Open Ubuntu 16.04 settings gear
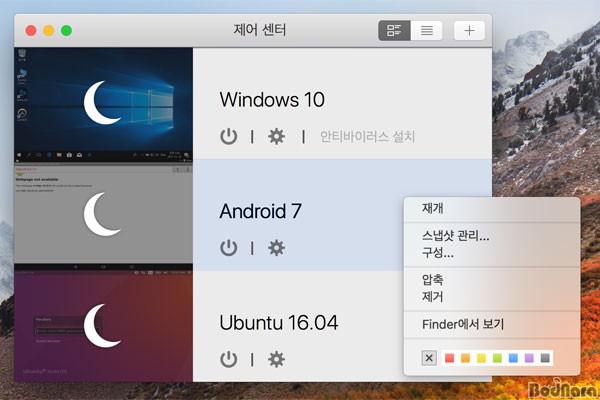 pos(276,359)
